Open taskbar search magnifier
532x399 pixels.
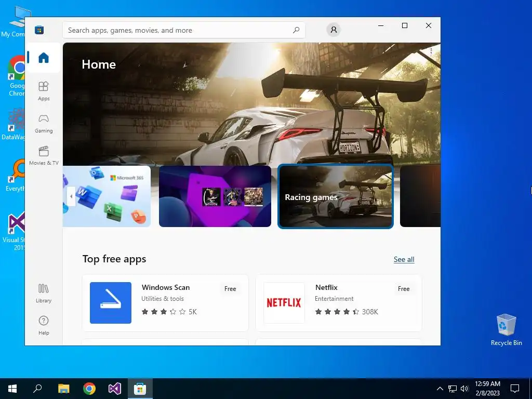tap(37, 389)
